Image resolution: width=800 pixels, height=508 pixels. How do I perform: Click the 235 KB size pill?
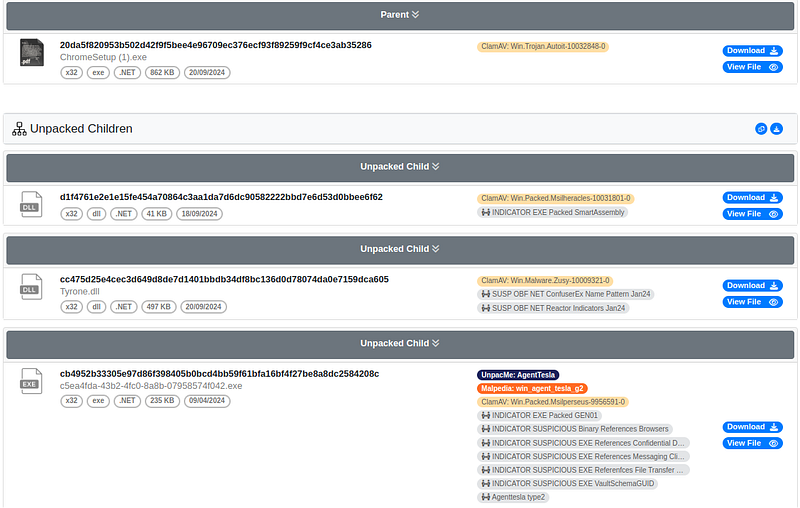point(162,401)
